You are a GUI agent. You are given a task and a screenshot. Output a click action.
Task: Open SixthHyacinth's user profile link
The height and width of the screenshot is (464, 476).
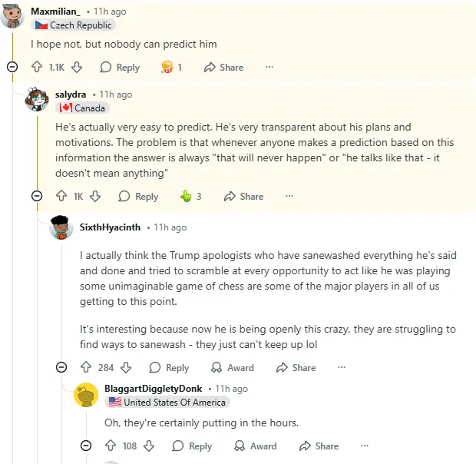(x=110, y=227)
